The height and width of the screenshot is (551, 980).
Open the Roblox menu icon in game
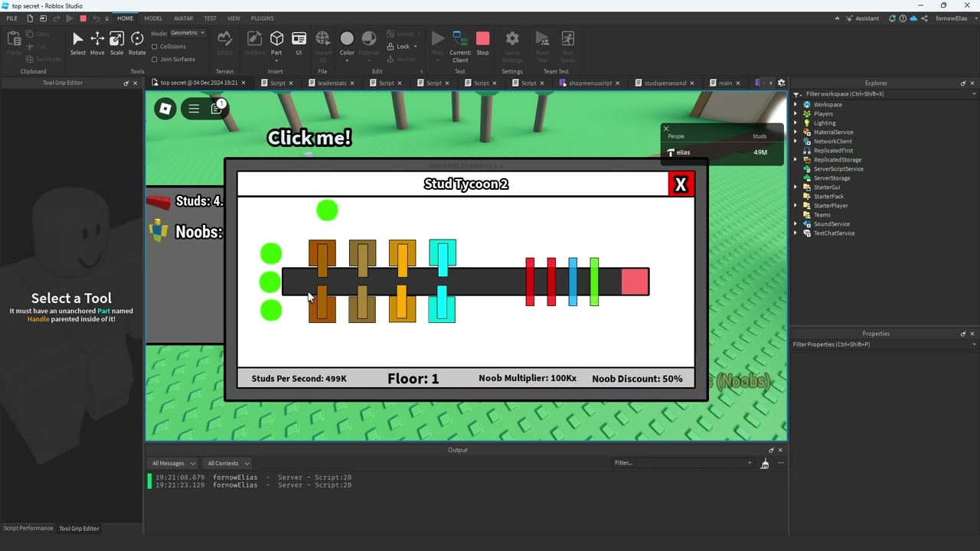coord(165,109)
